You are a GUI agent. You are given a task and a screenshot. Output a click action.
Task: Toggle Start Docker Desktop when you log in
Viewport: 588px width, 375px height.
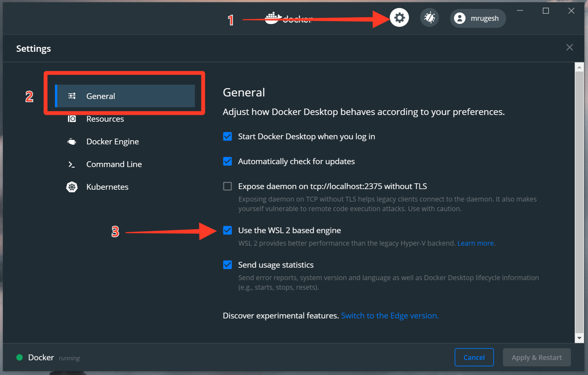coord(228,136)
